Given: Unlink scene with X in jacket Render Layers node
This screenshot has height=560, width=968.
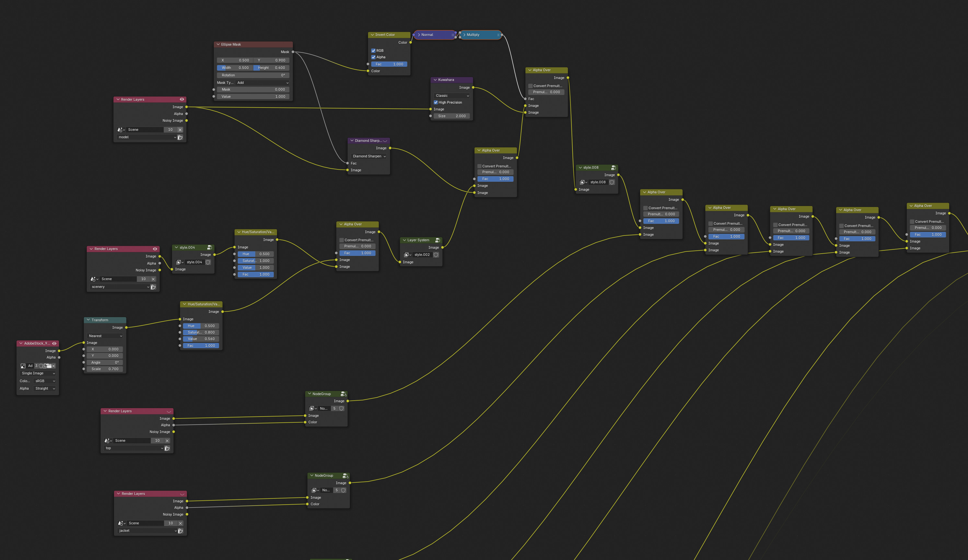Looking at the screenshot, I should 180,523.
